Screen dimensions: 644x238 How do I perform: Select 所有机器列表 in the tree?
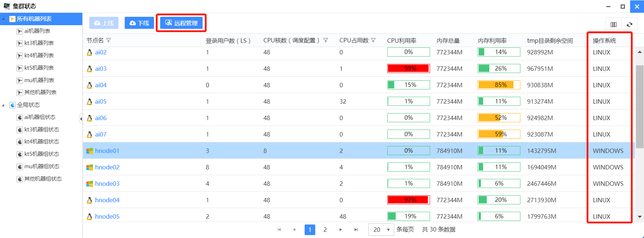point(41,19)
